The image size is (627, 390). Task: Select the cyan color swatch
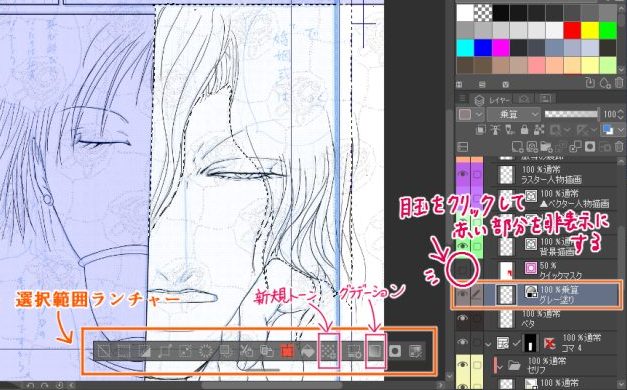click(465, 48)
